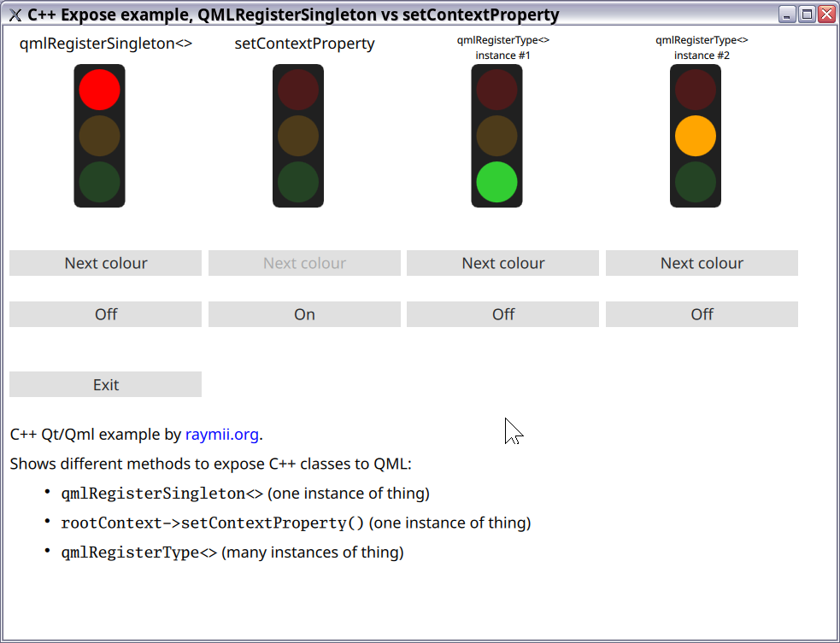Viewport: 840px width, 643px height.
Task: Open the window system menu from the title bar
Action: click(12, 14)
